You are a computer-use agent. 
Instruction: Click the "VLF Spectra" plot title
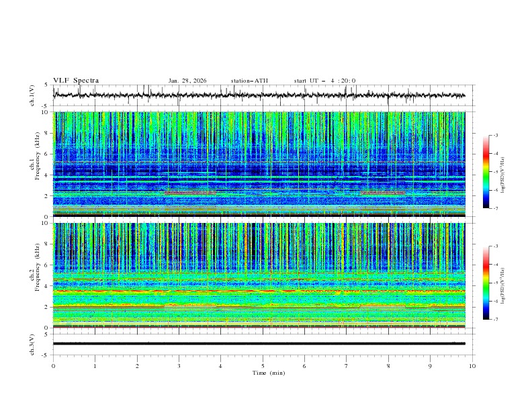(x=76, y=81)
